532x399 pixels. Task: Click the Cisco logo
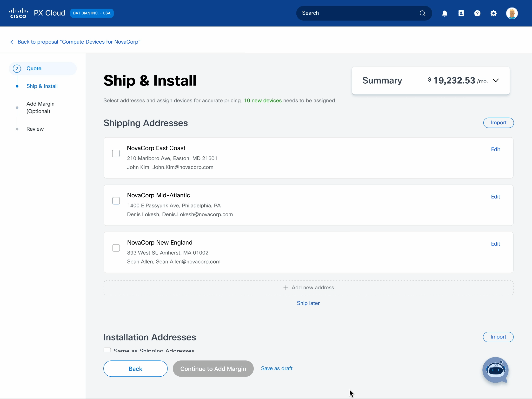pos(18,13)
